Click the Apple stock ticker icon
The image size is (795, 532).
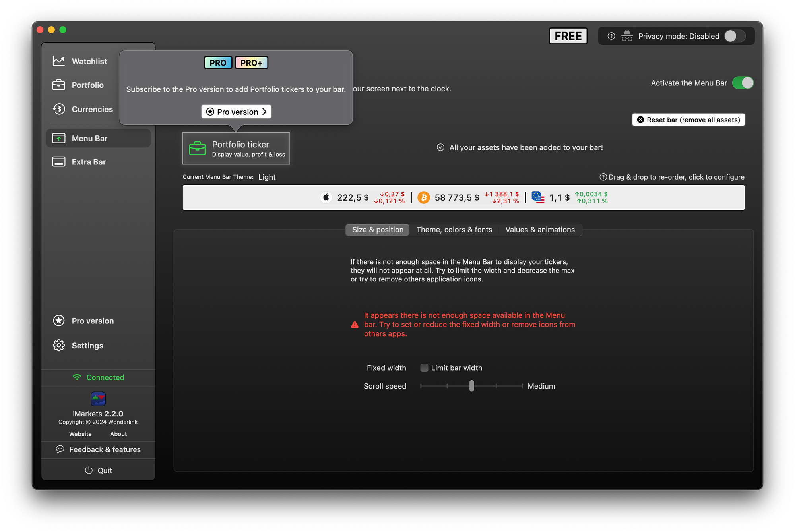326,197
